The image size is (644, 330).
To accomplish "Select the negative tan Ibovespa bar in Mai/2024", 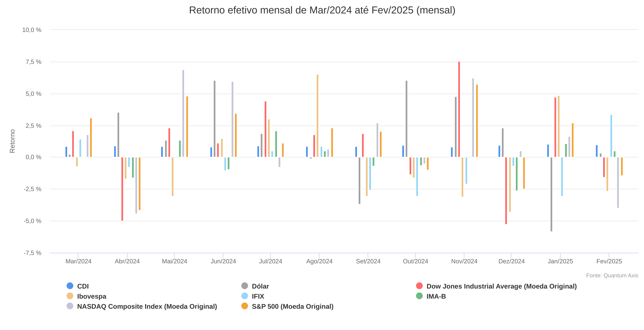I will click(173, 176).
